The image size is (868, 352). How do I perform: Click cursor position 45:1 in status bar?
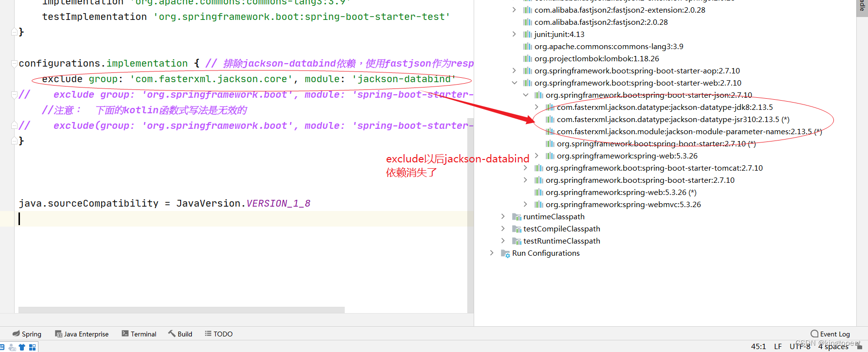pos(758,347)
